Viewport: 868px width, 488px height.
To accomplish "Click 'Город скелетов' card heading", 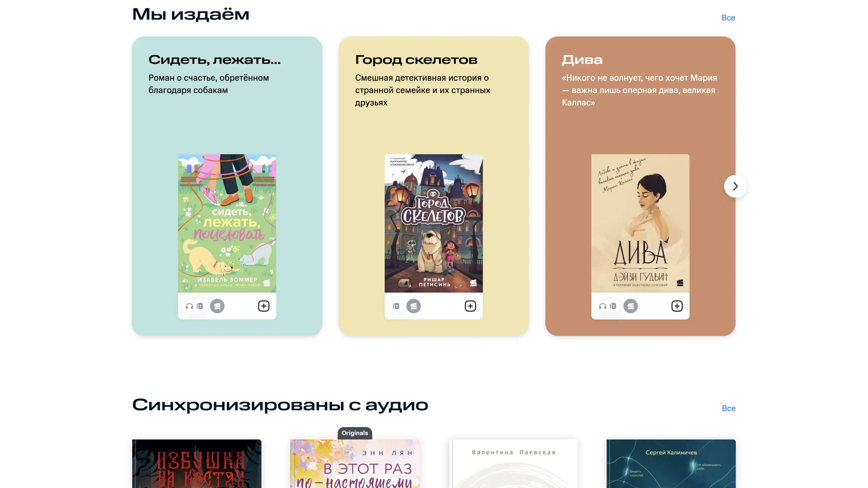I will 416,60.
